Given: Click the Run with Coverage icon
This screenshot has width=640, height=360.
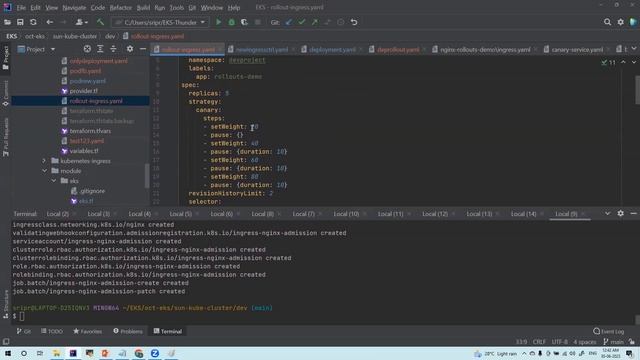Looking at the screenshot, I should point(244,22).
